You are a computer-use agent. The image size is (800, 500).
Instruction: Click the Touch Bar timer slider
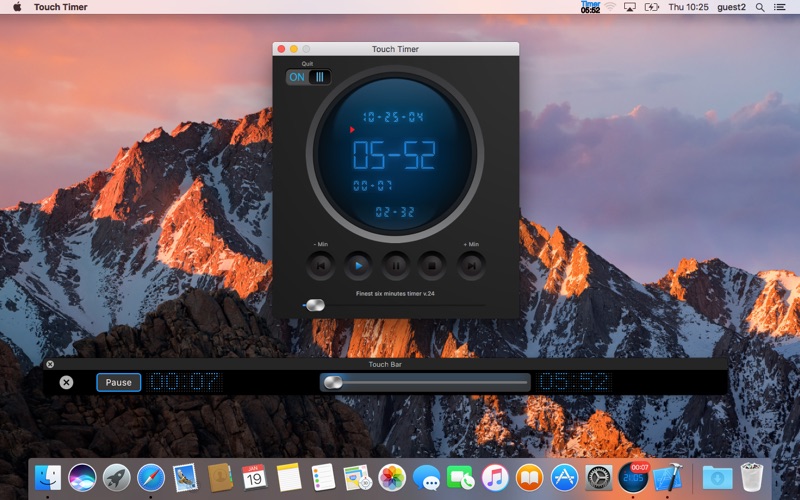[x=425, y=382]
